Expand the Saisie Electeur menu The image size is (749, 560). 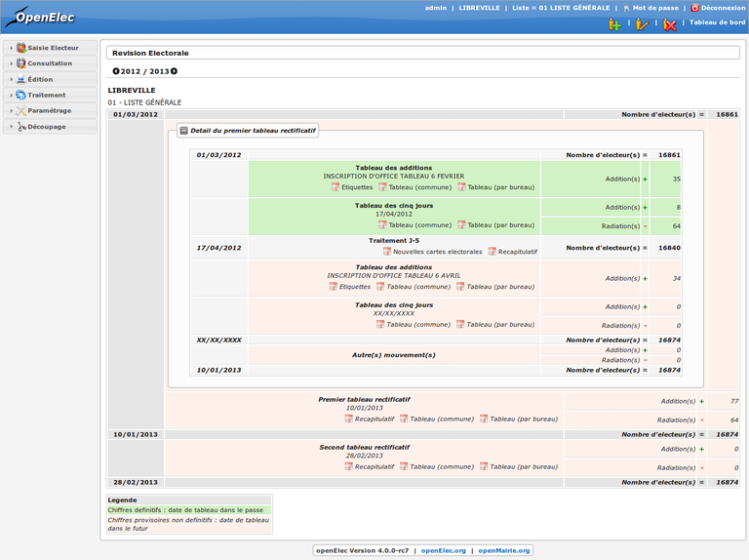[x=53, y=48]
